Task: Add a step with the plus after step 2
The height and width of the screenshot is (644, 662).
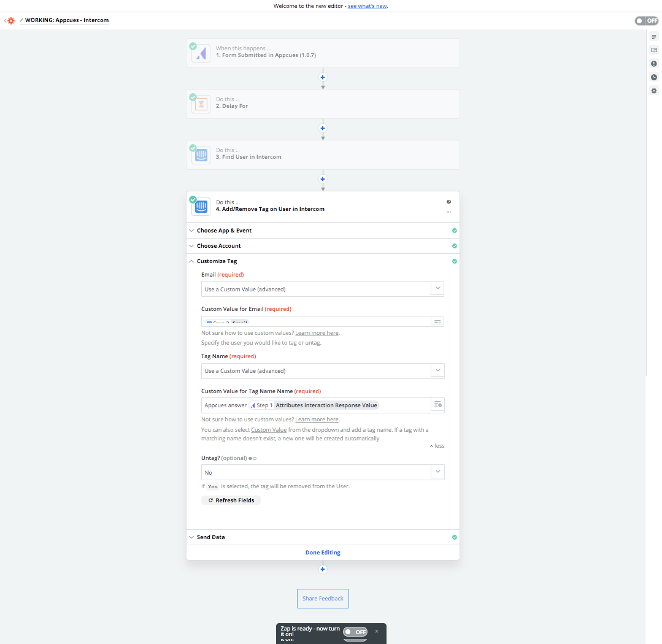Action: tap(323, 128)
